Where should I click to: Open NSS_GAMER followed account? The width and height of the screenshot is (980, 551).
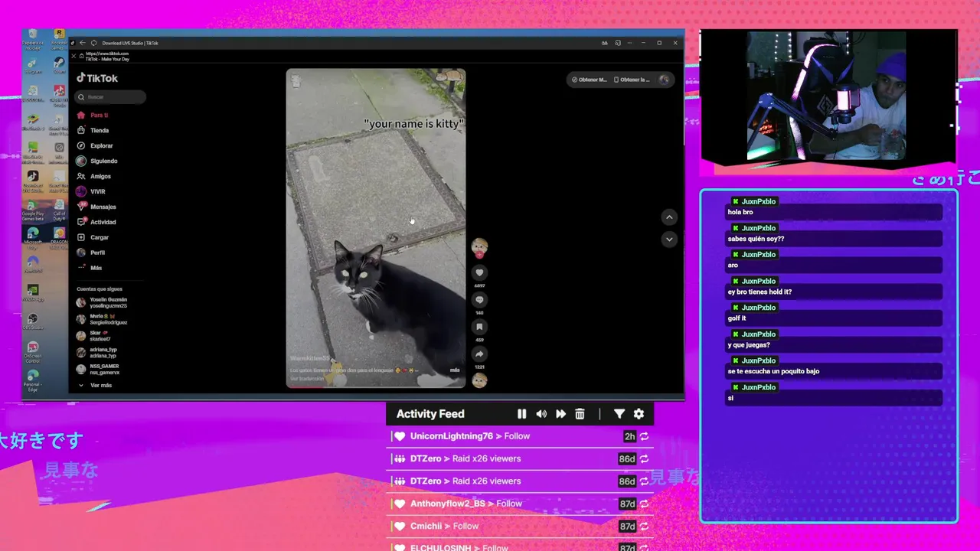click(98, 369)
